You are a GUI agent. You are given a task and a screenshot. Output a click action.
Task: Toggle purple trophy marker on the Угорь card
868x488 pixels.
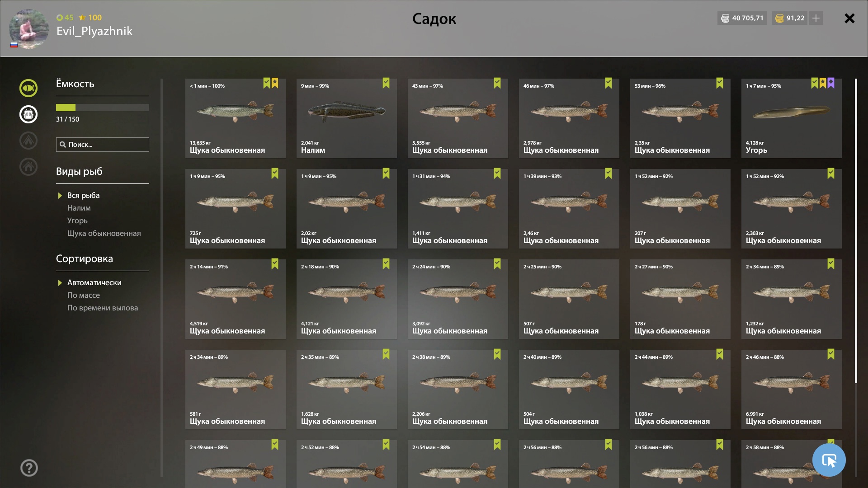tap(831, 83)
